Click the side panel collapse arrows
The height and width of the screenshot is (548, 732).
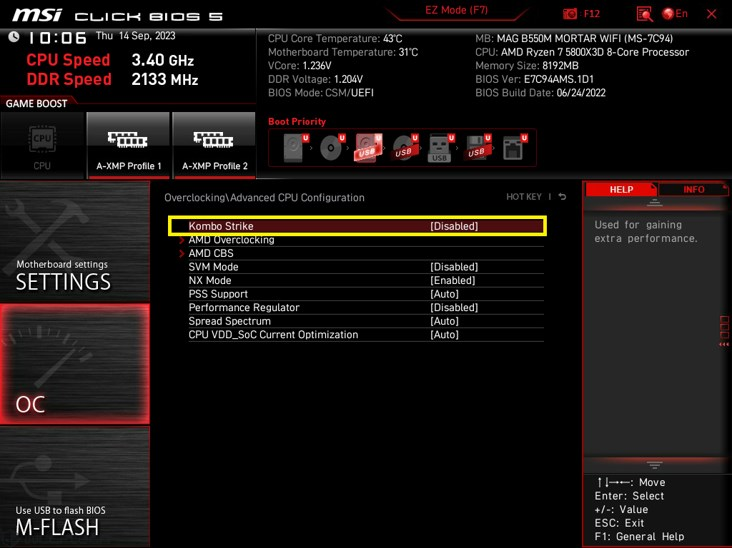724,344
